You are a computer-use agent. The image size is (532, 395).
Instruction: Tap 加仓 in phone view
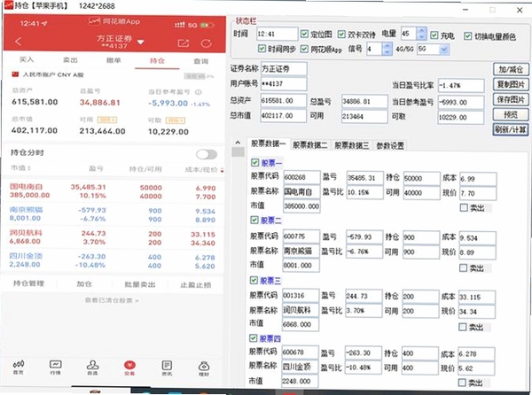84,284
